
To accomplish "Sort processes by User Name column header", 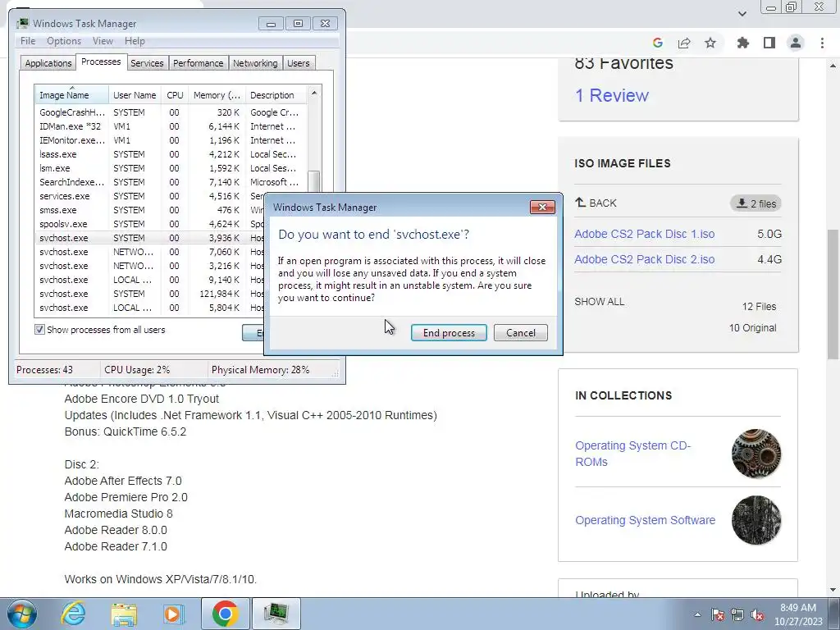I will point(135,95).
